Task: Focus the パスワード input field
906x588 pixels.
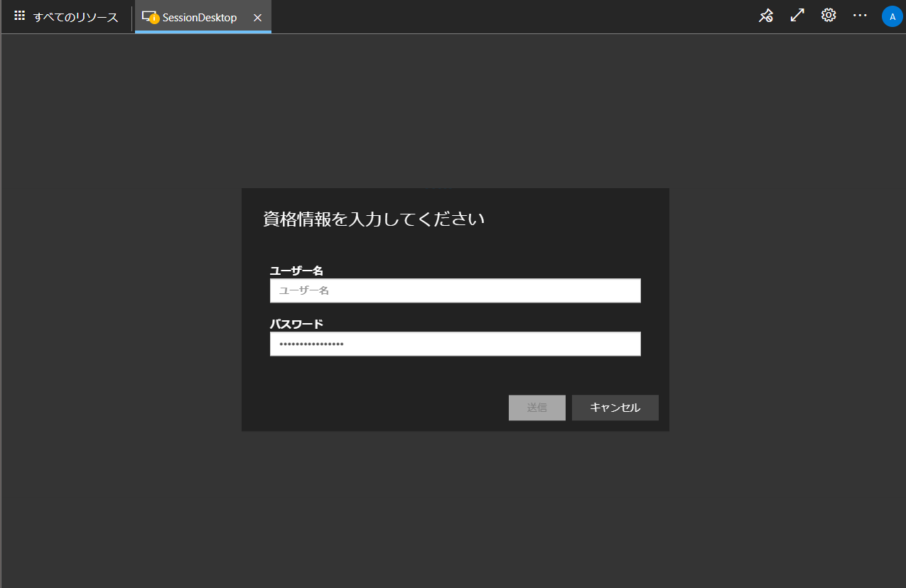Action: point(455,344)
